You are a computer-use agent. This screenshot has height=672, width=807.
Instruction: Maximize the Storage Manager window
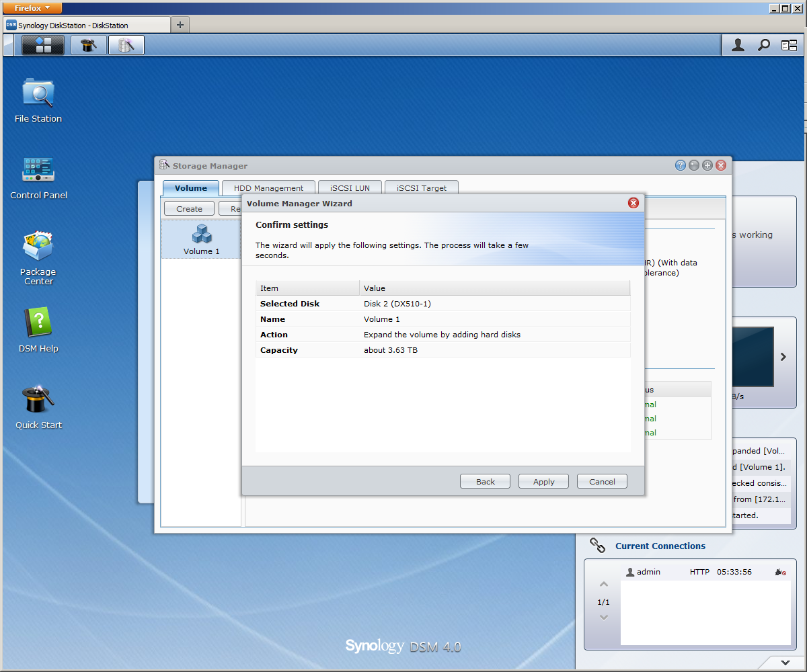(x=707, y=165)
